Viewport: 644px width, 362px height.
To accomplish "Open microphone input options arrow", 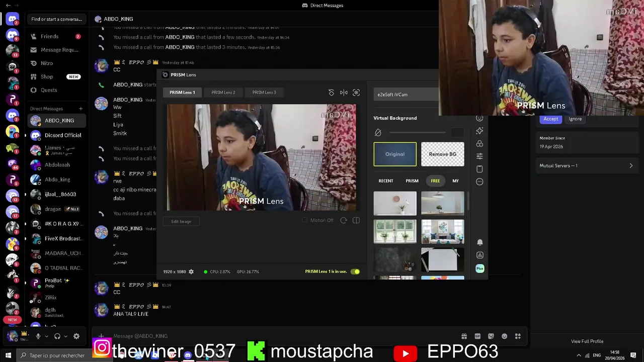I will point(46,336).
